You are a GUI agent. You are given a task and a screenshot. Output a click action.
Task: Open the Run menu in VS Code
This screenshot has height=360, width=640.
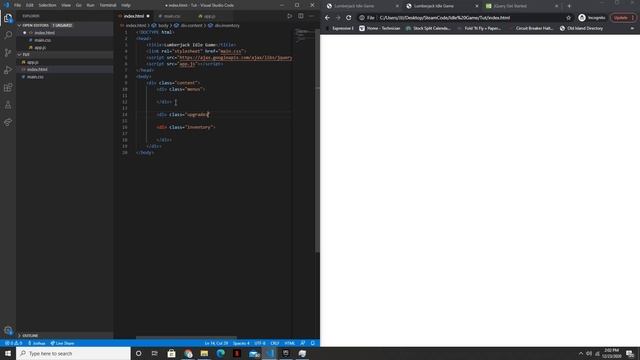90,5
